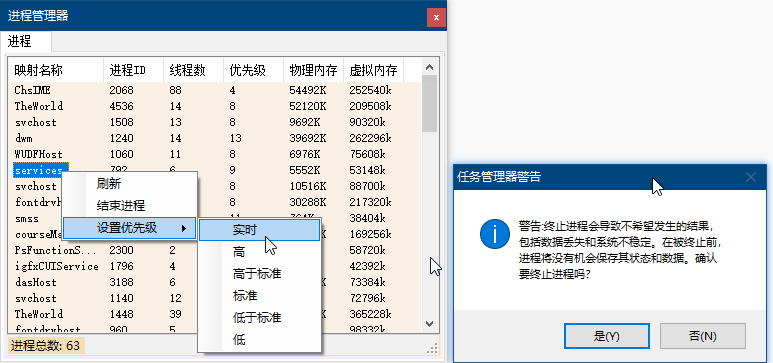This screenshot has width=773, height=363.
Task: Select the WUDFHost process row
Action: (x=214, y=154)
